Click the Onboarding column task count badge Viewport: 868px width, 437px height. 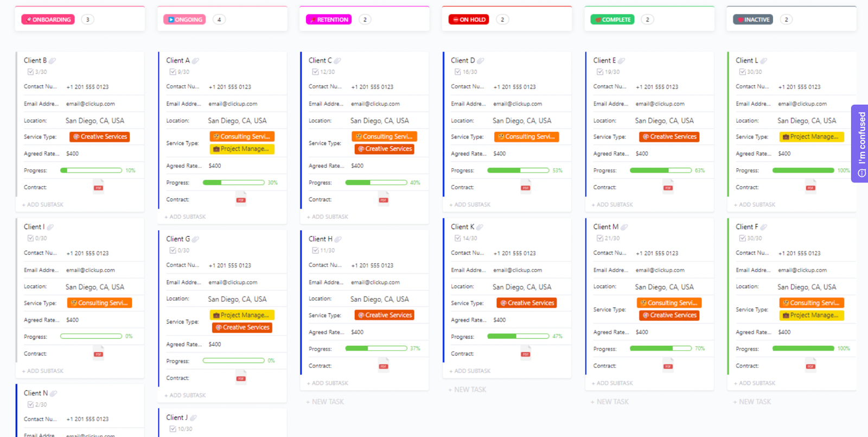tap(87, 20)
